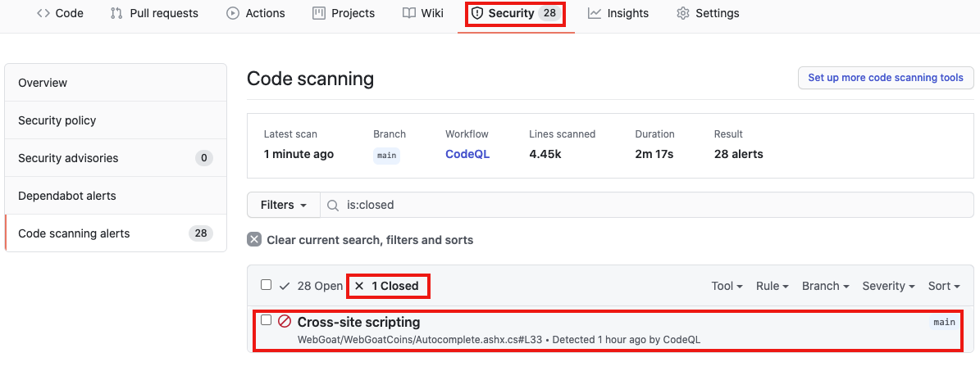Click the Projects board icon
Viewport: 980px width, 371px height.
coord(319,13)
